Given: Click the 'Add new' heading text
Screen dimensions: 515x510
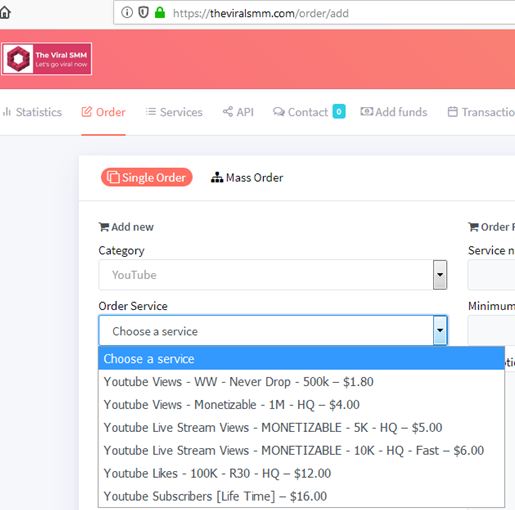Looking at the screenshot, I should (132, 227).
